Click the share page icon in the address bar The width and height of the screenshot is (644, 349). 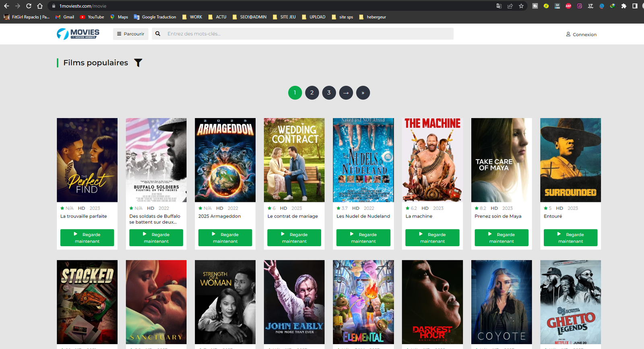click(x=510, y=6)
